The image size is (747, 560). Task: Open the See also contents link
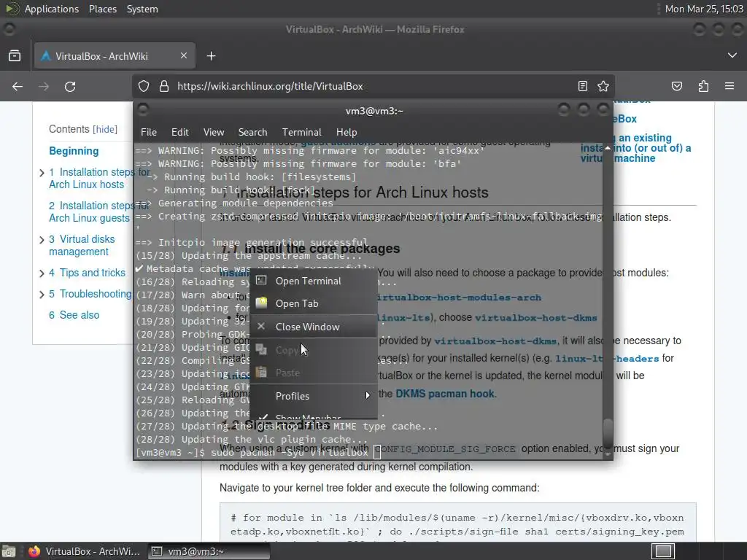[x=74, y=315]
